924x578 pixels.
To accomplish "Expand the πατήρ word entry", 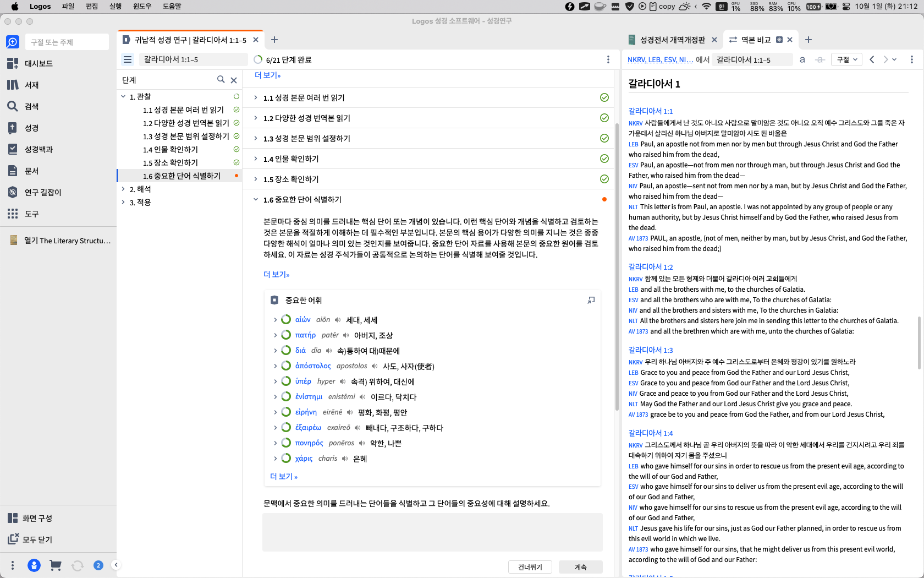I will (276, 335).
